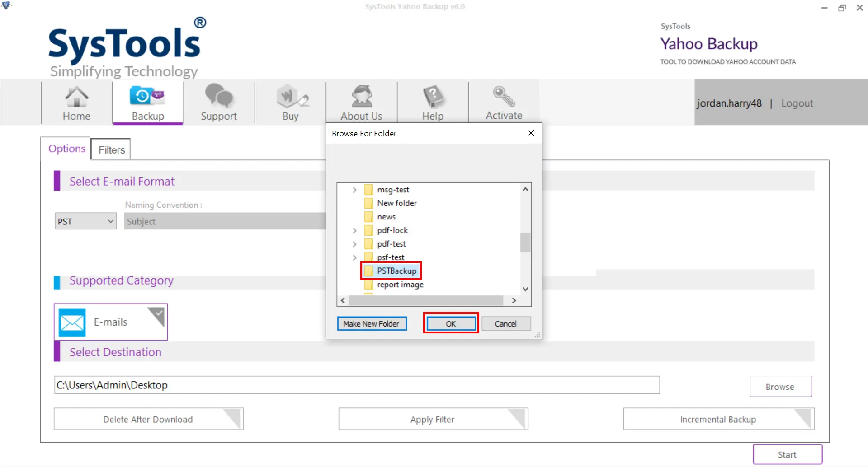The width and height of the screenshot is (868, 467).
Task: Click the news folder icon
Action: pyautogui.click(x=369, y=217)
